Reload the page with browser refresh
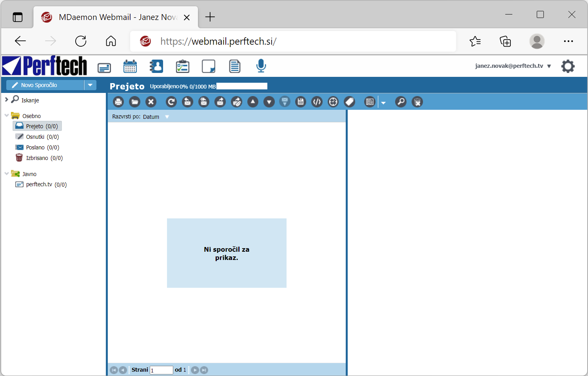The height and width of the screenshot is (376, 588). tap(81, 41)
